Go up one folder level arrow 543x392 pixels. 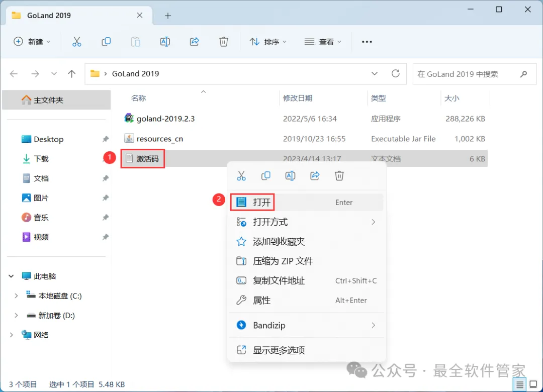72,74
